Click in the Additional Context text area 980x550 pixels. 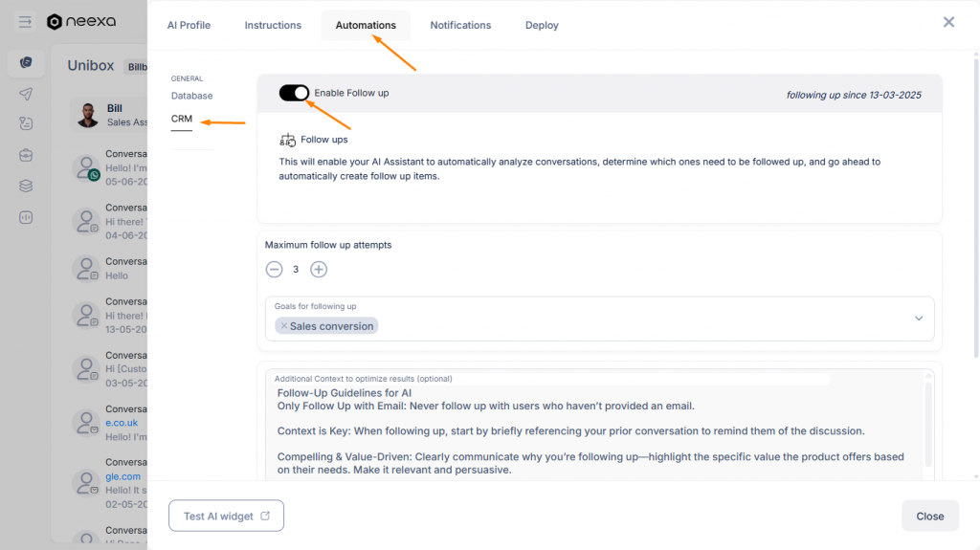coord(593,431)
